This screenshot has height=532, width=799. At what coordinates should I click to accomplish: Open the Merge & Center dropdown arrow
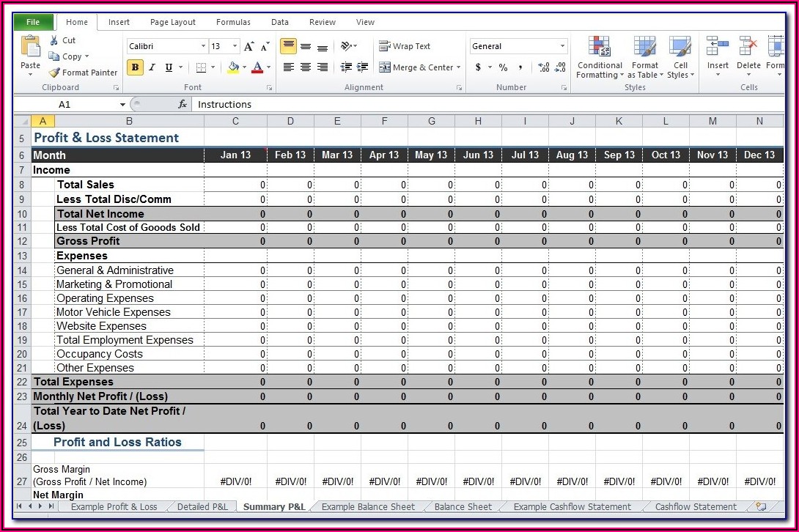[x=459, y=67]
